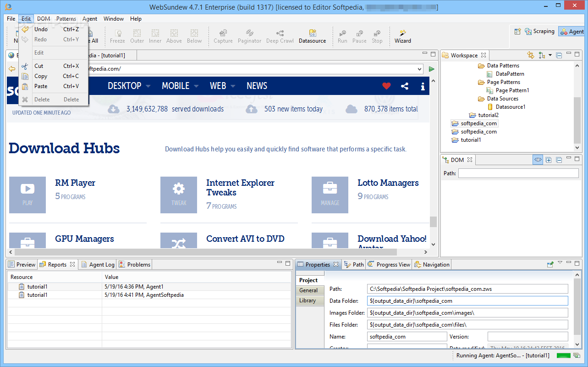
Task: Open the Navigation tab
Action: tap(432, 265)
